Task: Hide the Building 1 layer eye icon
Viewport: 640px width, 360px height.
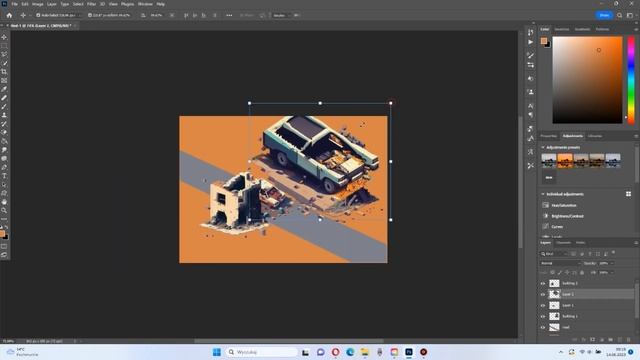Action: (543, 316)
